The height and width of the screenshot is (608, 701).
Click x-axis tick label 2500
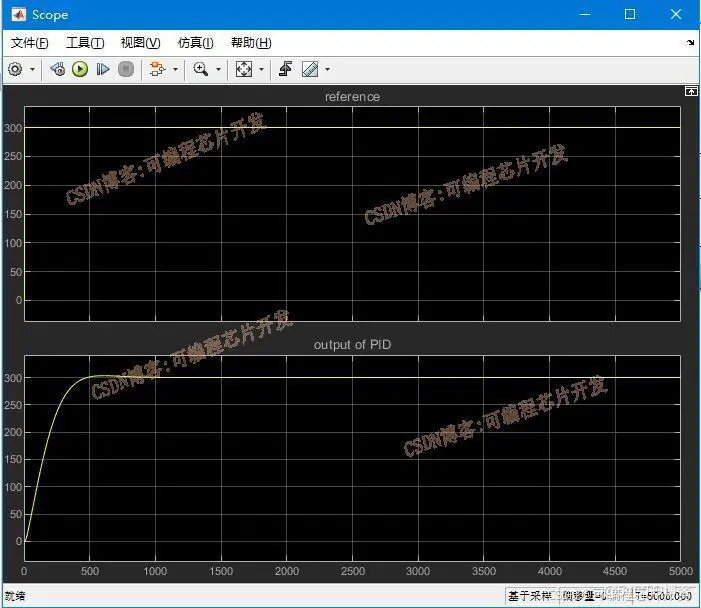[353, 571]
